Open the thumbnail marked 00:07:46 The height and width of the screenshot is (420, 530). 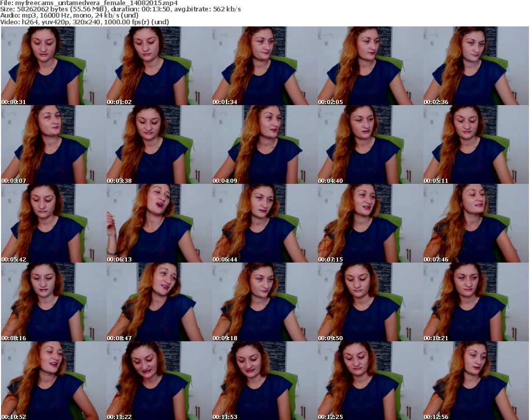click(x=476, y=224)
